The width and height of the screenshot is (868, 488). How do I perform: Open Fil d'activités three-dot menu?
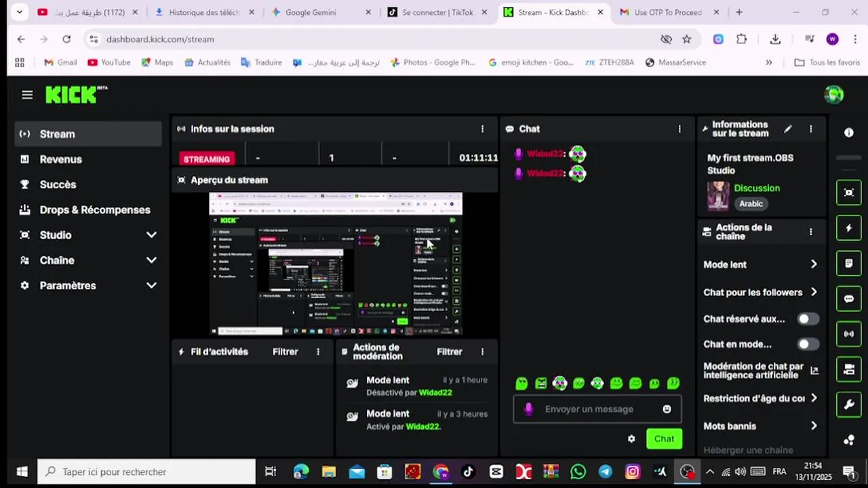(x=318, y=352)
